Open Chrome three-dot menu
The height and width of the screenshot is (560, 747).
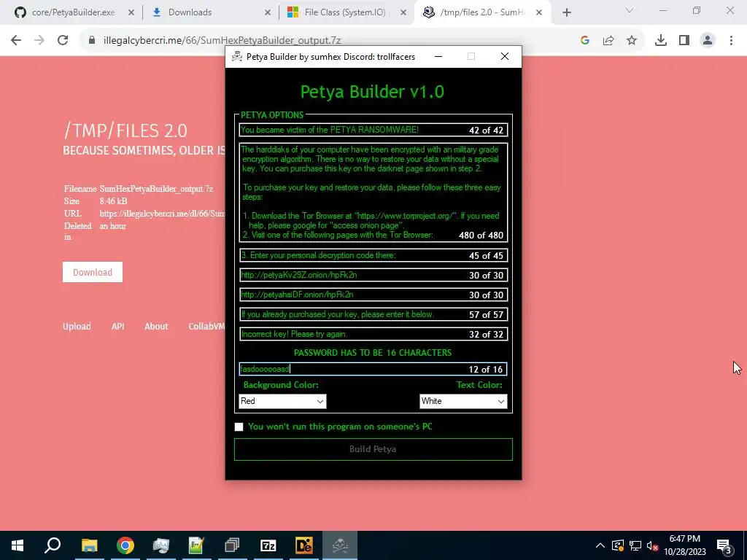(731, 41)
